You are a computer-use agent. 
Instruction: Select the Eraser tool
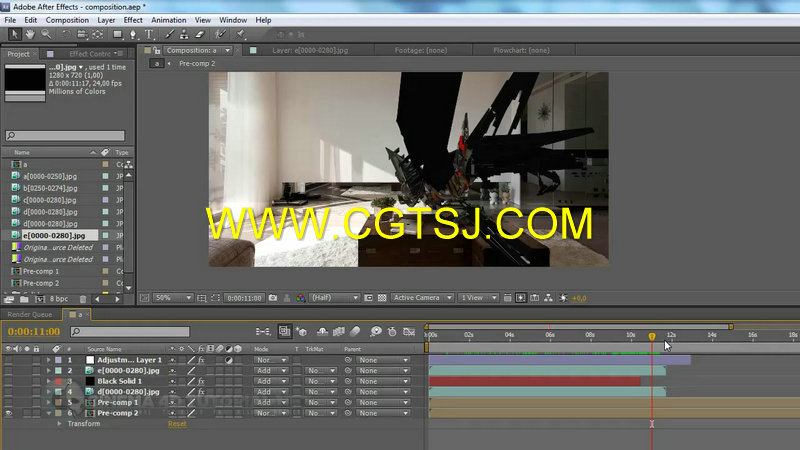click(200, 34)
